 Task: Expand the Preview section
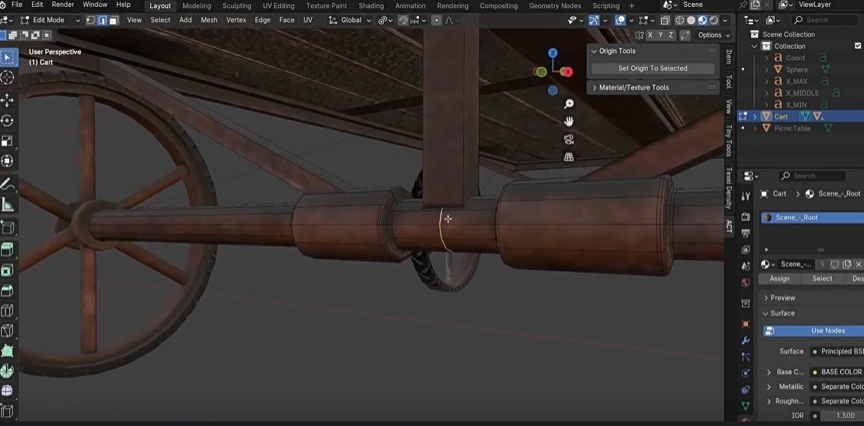coord(782,298)
